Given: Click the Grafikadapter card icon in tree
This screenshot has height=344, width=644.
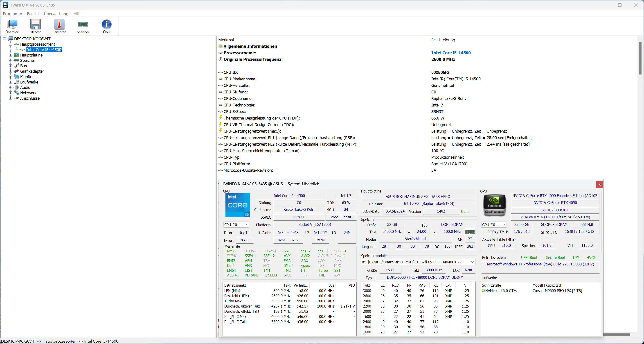Looking at the screenshot, I should coord(16,71).
